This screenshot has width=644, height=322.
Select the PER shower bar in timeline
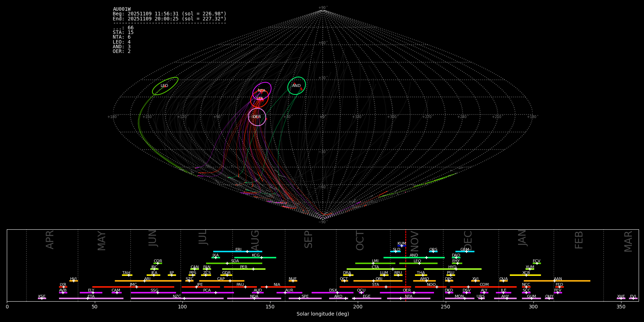coord(244,269)
